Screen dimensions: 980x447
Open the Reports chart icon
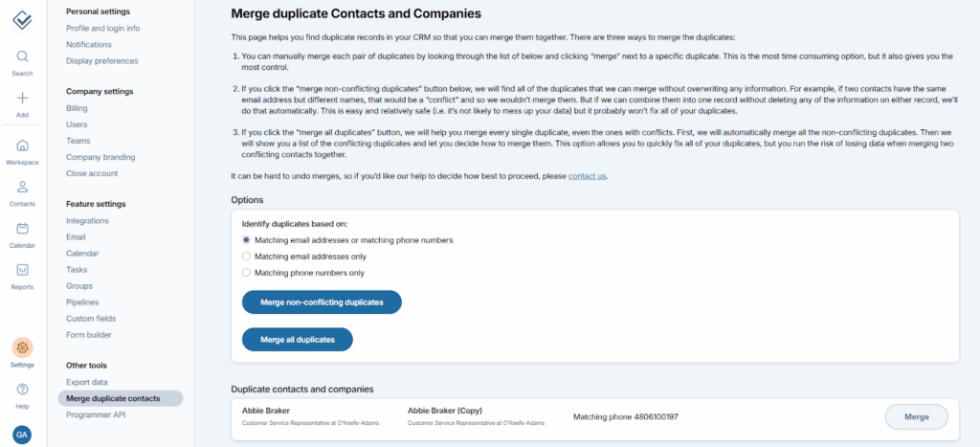(x=22, y=270)
